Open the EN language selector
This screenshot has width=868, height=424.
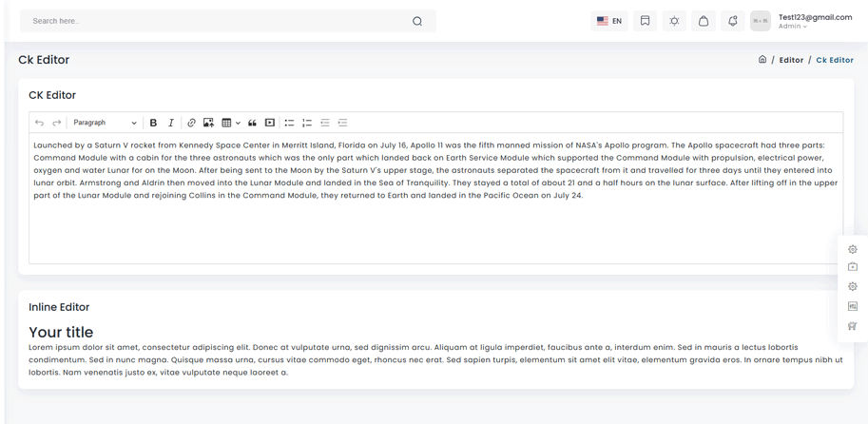[x=609, y=21]
